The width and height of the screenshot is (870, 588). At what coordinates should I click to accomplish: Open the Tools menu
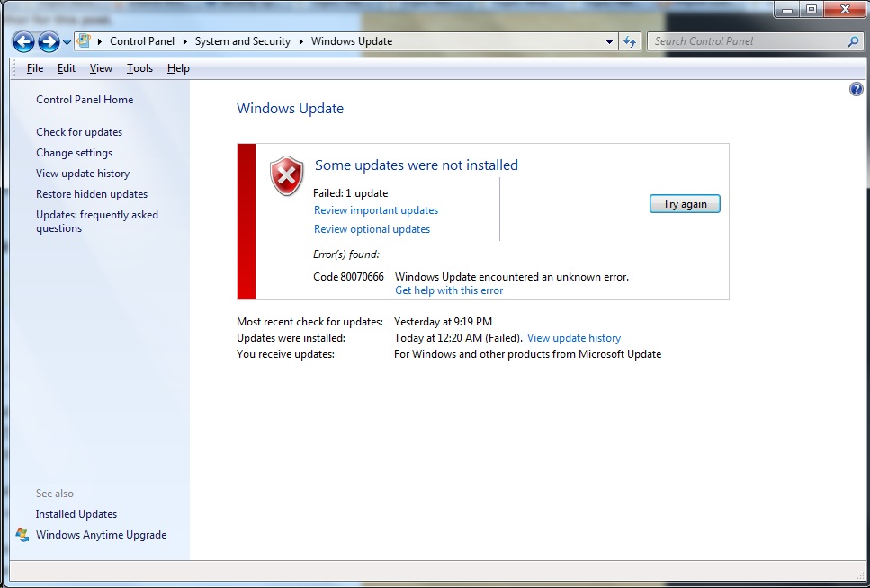(139, 68)
